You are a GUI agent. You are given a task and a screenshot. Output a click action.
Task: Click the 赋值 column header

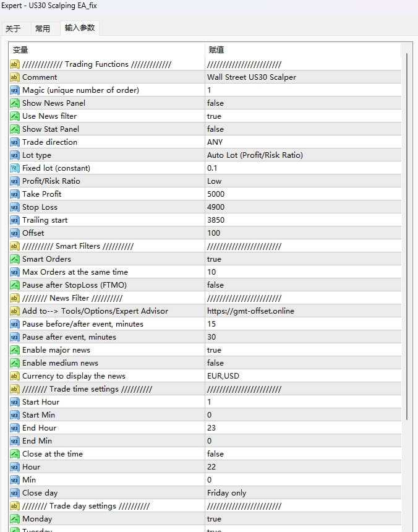[x=216, y=49]
